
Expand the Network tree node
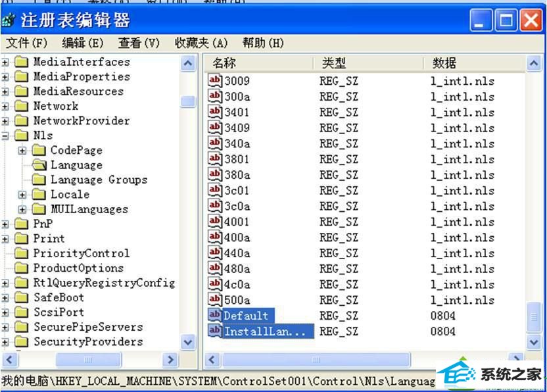[x=5, y=107]
